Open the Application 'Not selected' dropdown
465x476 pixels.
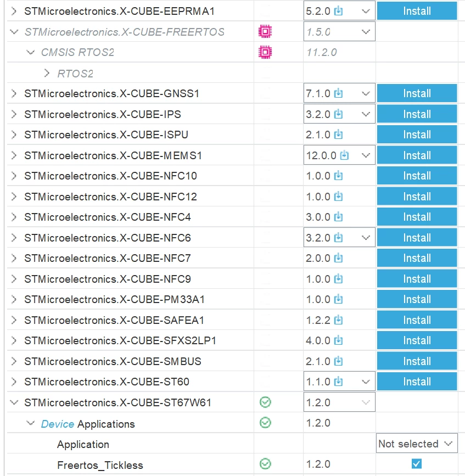coord(417,444)
